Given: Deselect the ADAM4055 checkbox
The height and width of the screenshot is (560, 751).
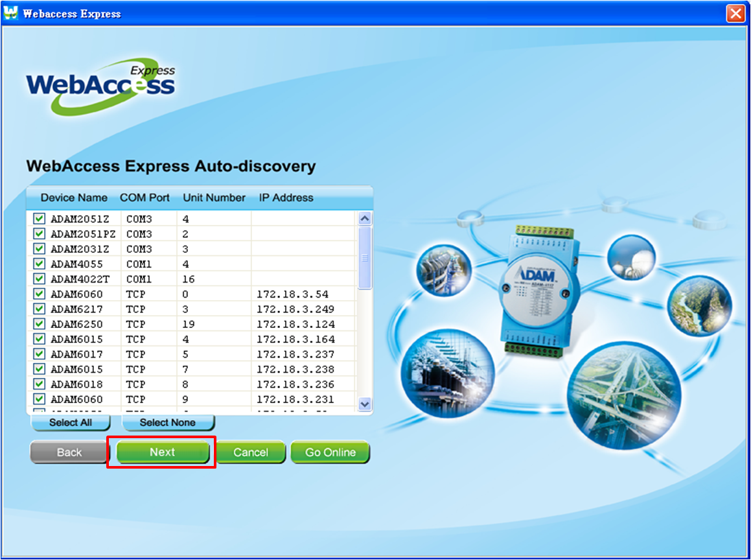Looking at the screenshot, I should coord(39,264).
